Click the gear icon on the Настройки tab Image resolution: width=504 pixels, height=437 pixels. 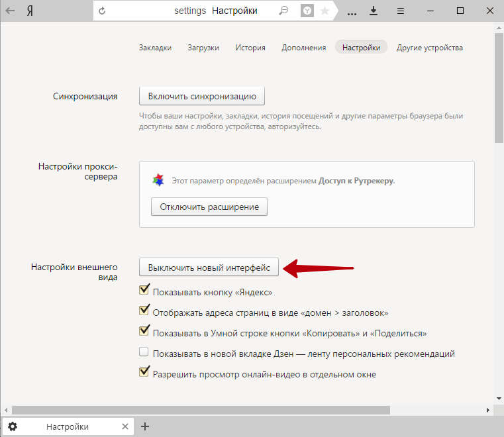click(13, 426)
